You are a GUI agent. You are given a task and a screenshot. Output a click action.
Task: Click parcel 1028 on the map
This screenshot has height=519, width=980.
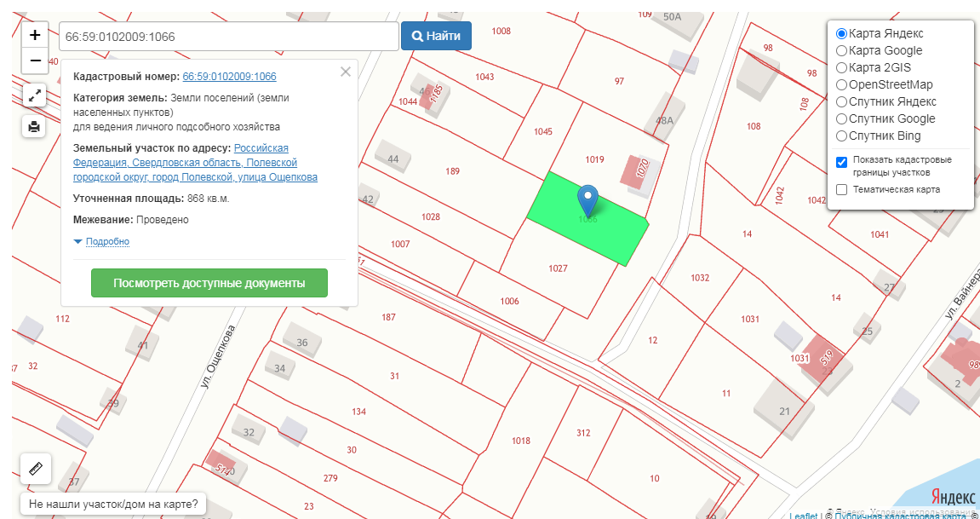coord(431,217)
